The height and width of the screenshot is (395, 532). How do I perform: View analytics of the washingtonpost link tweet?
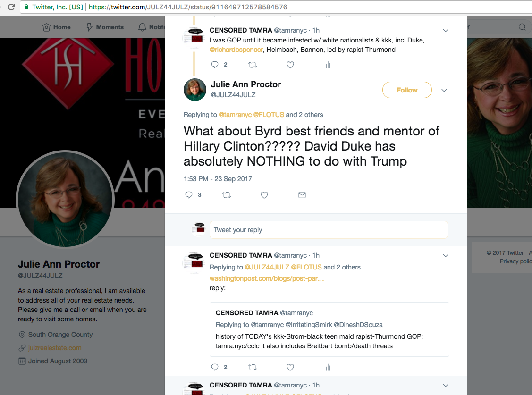pos(328,367)
